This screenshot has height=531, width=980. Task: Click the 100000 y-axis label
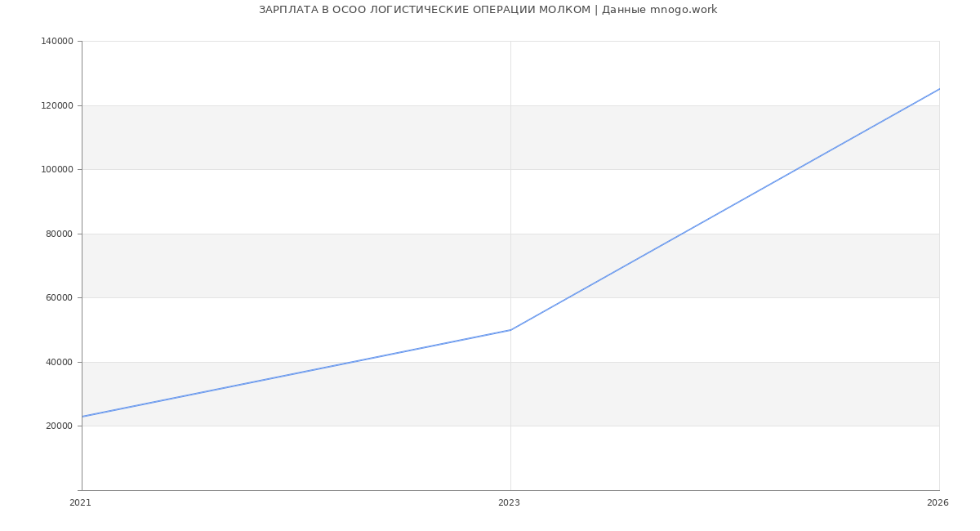59,170
